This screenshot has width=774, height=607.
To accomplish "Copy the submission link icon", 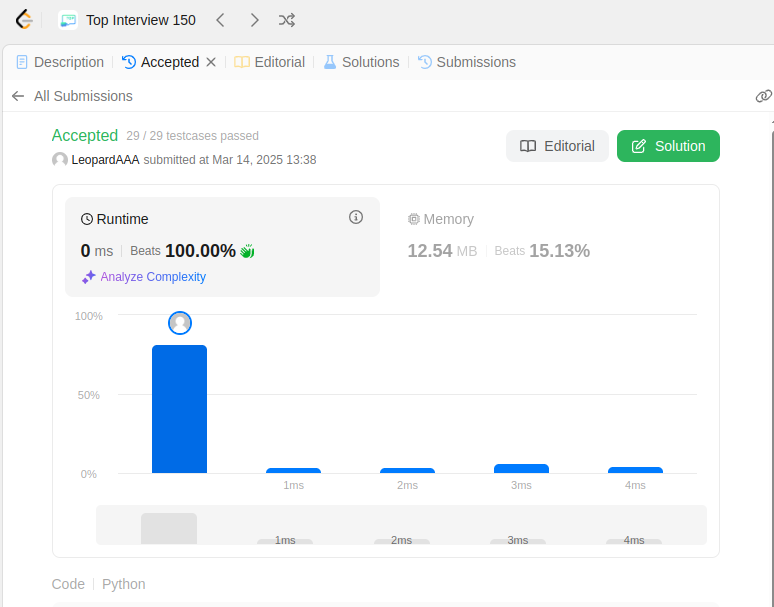I will [763, 96].
